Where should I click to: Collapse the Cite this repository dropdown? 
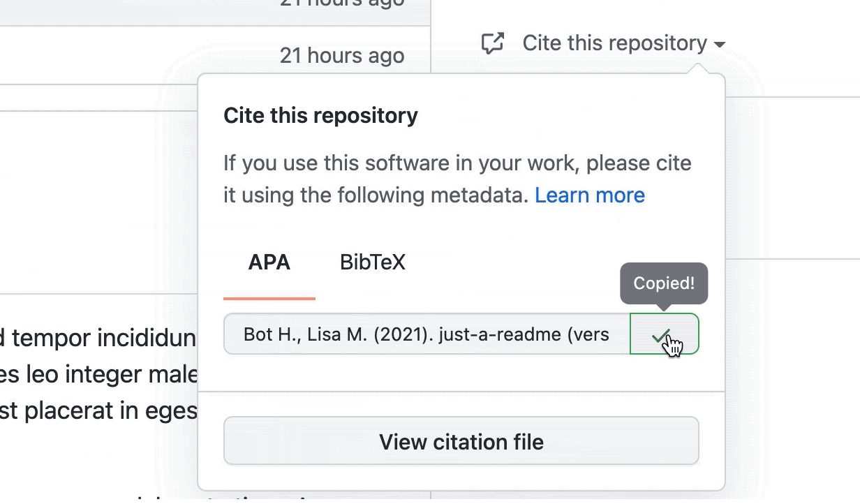[624, 43]
